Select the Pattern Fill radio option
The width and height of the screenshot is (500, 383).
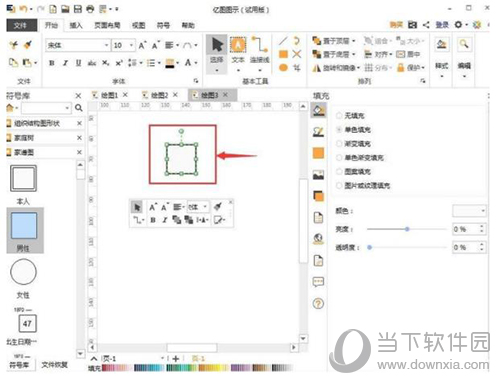click(x=339, y=171)
